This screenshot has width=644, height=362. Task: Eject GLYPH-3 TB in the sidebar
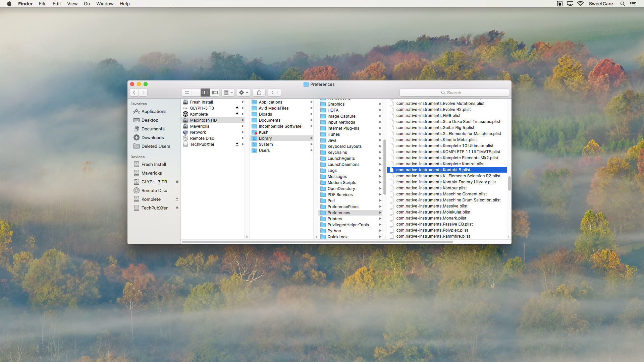pos(177,182)
